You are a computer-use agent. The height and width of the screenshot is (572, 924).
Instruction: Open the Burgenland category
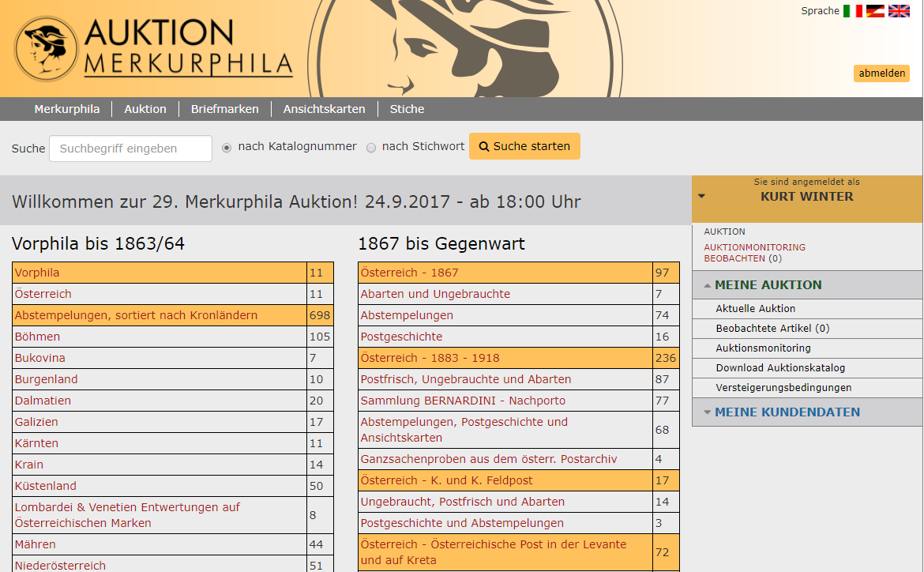[46, 379]
